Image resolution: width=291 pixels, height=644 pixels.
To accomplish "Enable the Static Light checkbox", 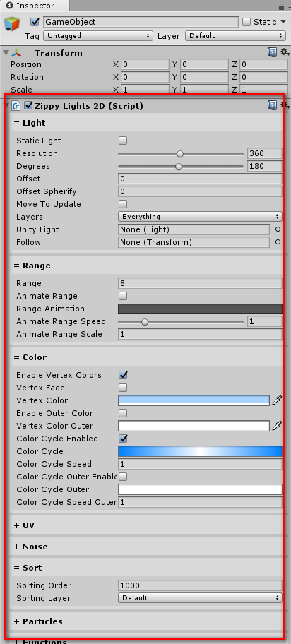I will pyautogui.click(x=123, y=141).
